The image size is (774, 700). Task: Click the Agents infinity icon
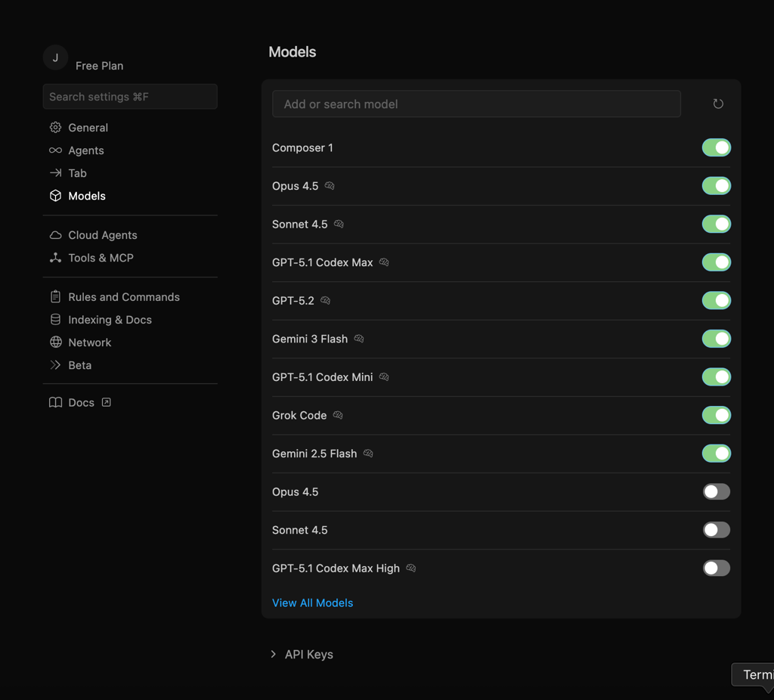tap(55, 150)
